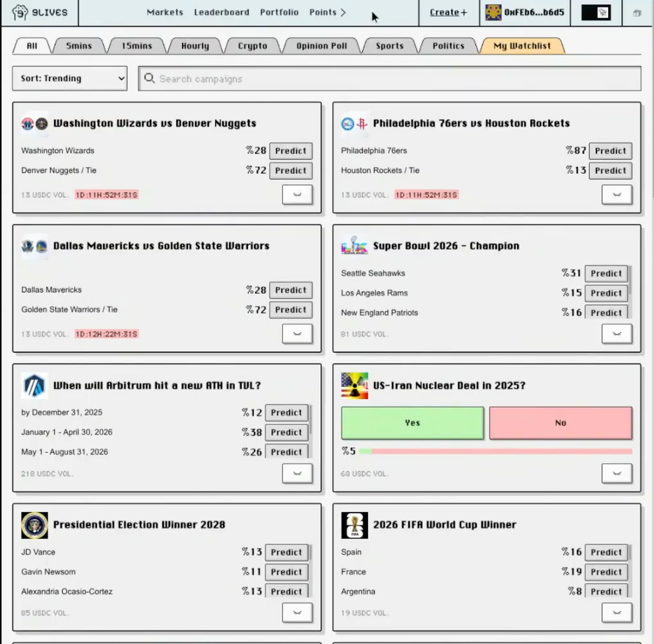The height and width of the screenshot is (644, 654).
Task: Expand the Arbitrum ATH in TVL card
Action: tap(297, 473)
